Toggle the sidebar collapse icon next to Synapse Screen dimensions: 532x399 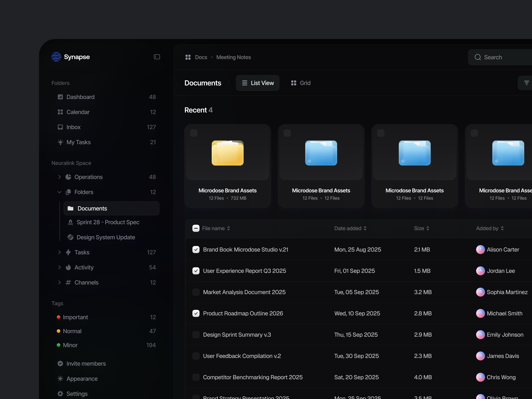pyautogui.click(x=157, y=57)
